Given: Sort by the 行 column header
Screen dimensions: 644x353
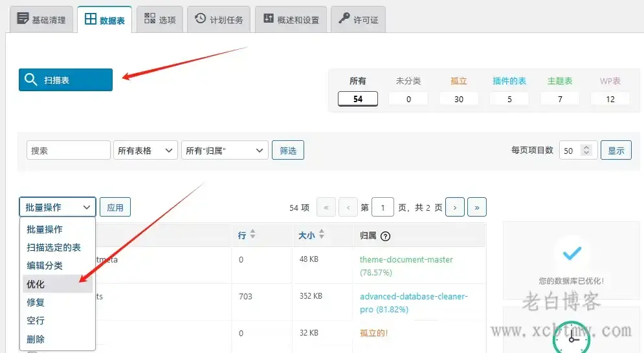Looking at the screenshot, I should coord(242,235).
